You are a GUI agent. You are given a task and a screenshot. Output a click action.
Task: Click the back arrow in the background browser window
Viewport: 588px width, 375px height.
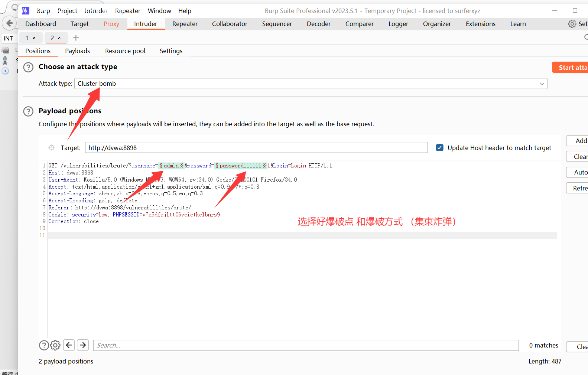9,23
